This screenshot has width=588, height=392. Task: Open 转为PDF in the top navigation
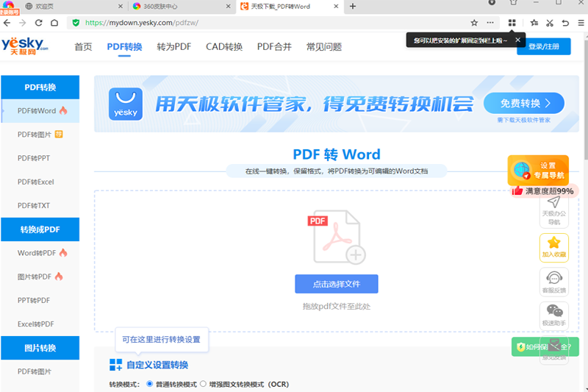tap(174, 47)
